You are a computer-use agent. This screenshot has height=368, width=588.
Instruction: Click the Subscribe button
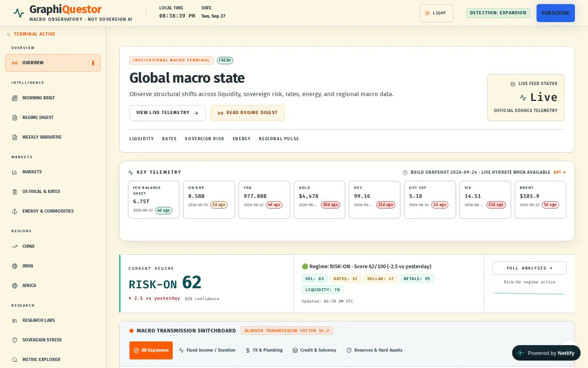pyautogui.click(x=556, y=13)
